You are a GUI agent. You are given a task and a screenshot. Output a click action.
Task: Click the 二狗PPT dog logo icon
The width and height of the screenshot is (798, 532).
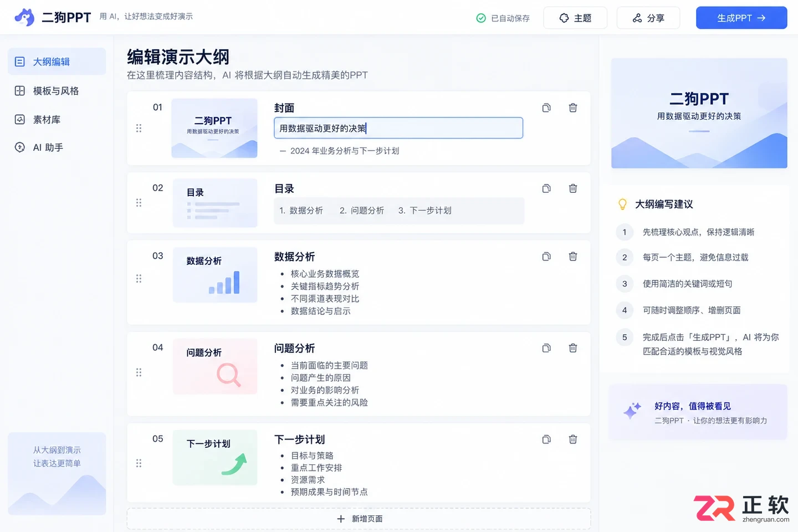pos(24,17)
